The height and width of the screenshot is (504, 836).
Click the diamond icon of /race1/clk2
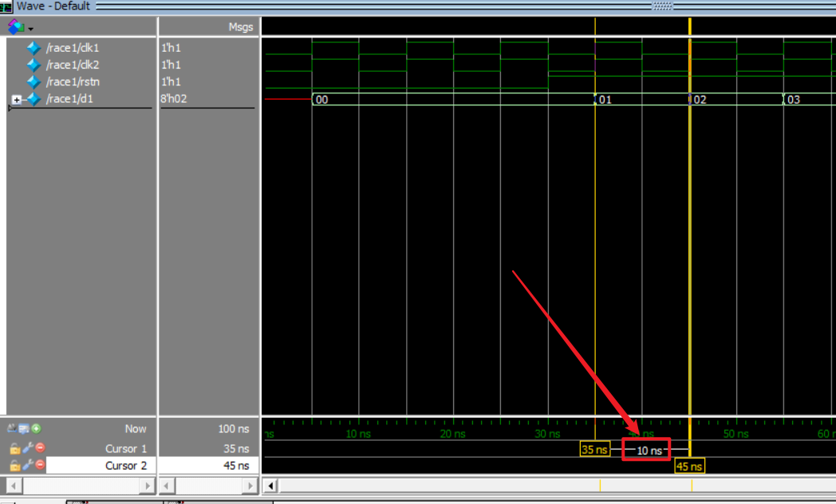coord(34,65)
